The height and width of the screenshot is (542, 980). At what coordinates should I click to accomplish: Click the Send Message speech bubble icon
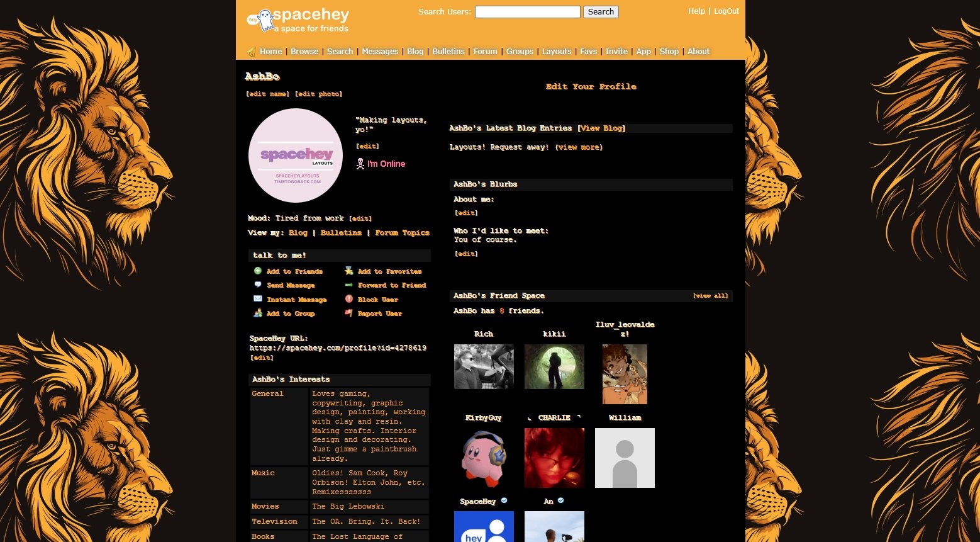258,285
